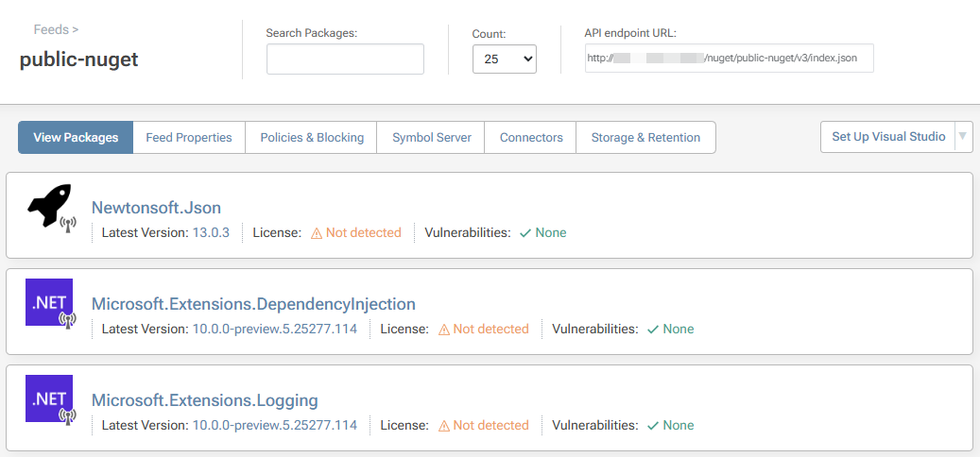
Task: Click the Count label
Action: [x=489, y=34]
